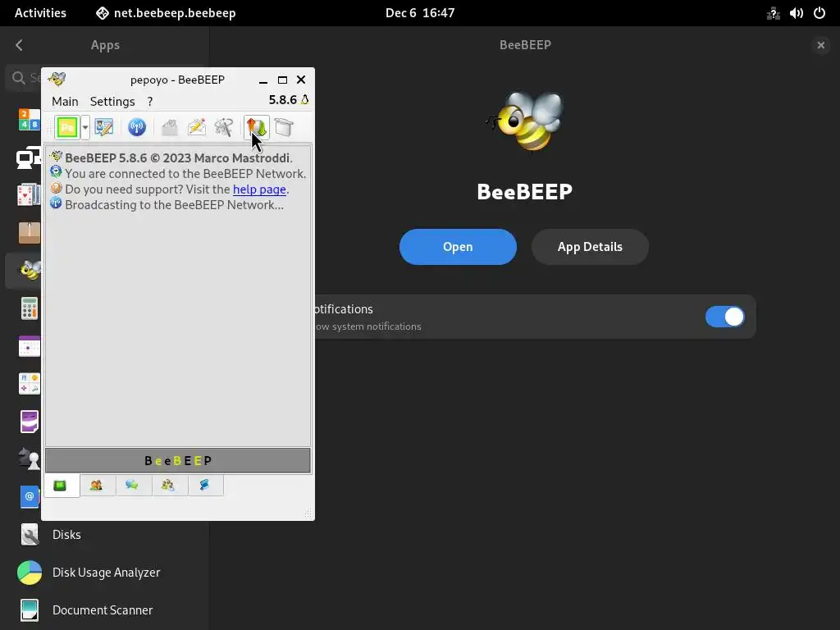Open App Details for BeeBEEP
This screenshot has width=840, height=630.
click(590, 247)
